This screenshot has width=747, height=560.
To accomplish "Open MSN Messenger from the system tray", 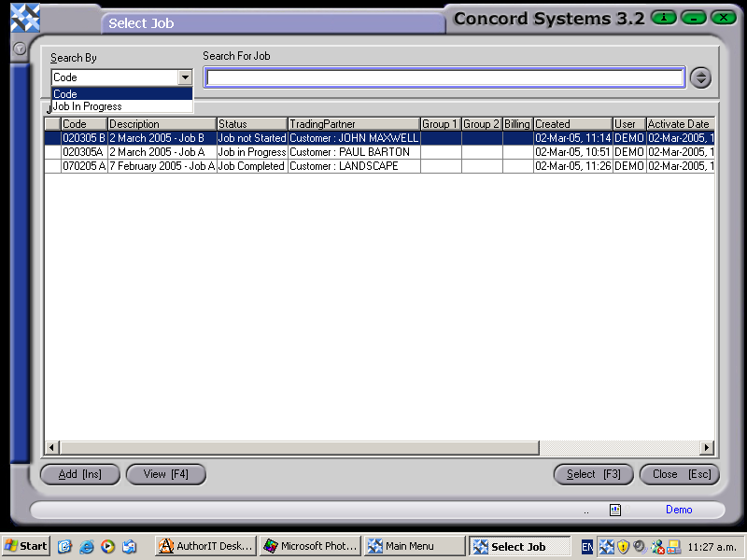I will tap(656, 545).
